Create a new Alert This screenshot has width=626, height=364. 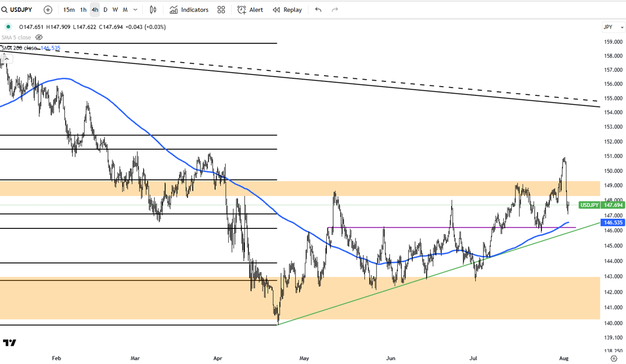[250, 9]
